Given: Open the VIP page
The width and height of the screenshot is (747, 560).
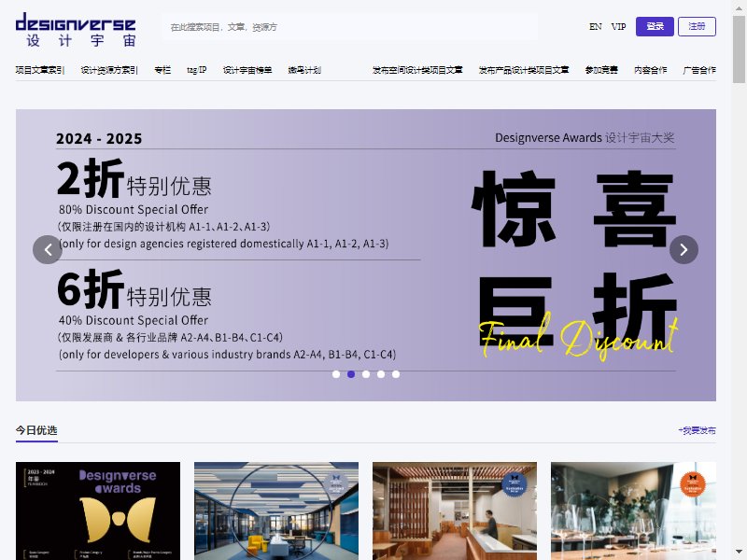Looking at the screenshot, I should tap(618, 27).
